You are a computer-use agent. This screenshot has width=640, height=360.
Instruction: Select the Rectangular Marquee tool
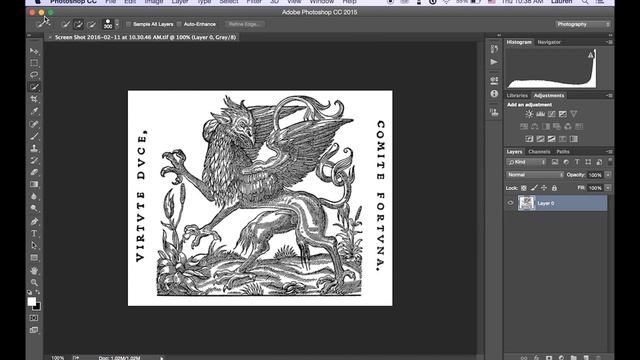pyautogui.click(x=34, y=63)
